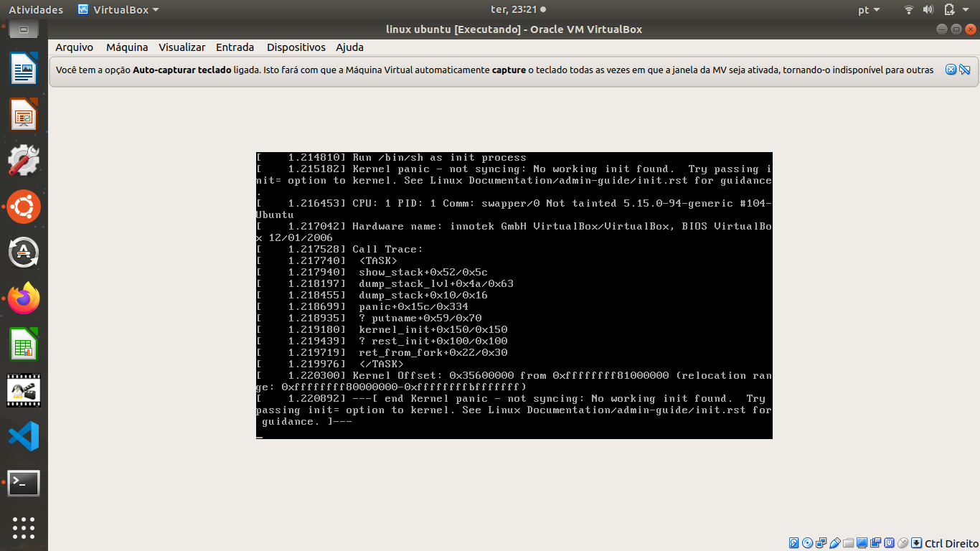Click the network adapters status icon

pos(821,543)
